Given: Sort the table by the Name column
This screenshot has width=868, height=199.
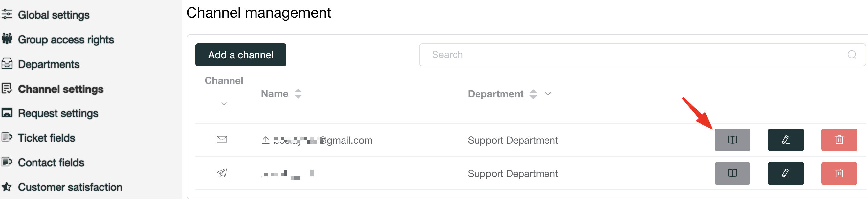Looking at the screenshot, I should 298,93.
